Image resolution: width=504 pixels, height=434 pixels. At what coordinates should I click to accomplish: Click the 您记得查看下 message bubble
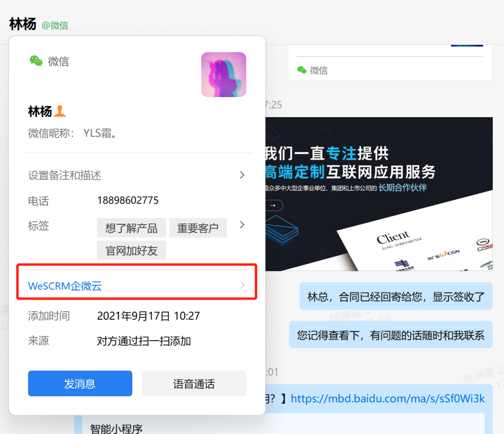pos(390,335)
